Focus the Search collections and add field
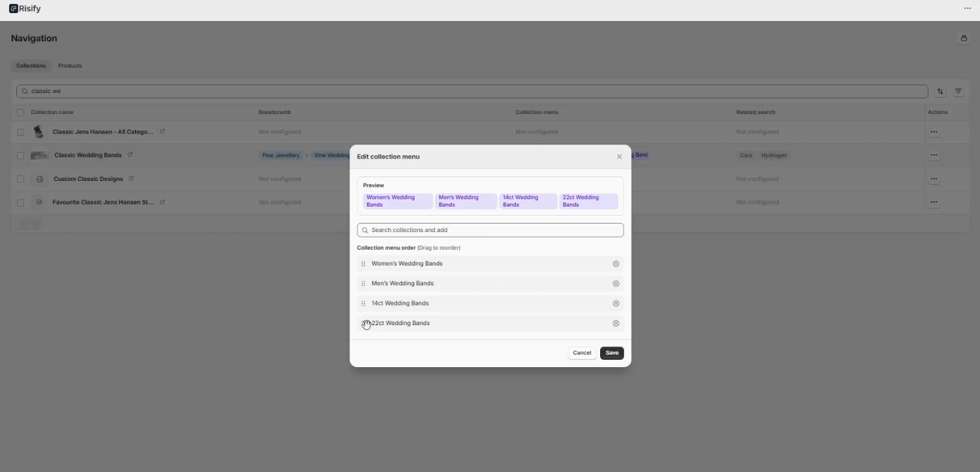980x472 pixels. click(x=490, y=230)
